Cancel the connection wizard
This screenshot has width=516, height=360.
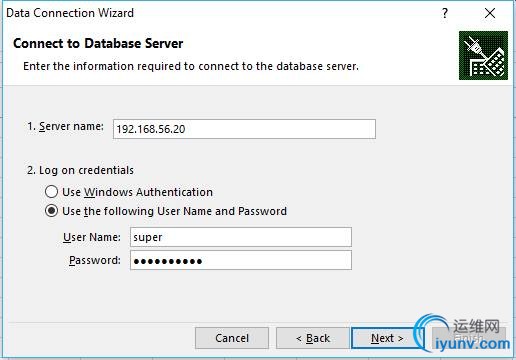pos(232,338)
